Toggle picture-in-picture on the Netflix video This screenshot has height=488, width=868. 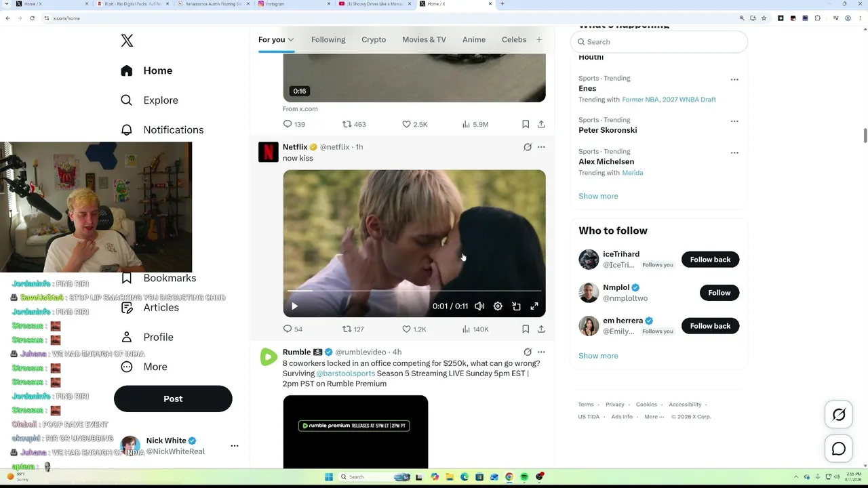tap(516, 306)
